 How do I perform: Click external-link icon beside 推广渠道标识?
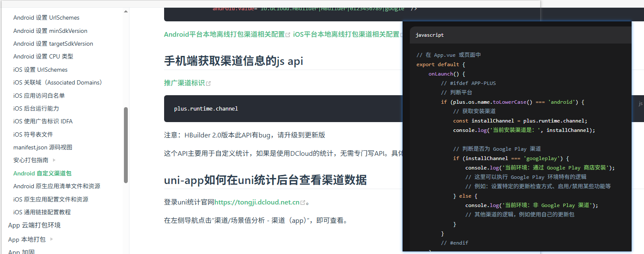pyautogui.click(x=208, y=83)
